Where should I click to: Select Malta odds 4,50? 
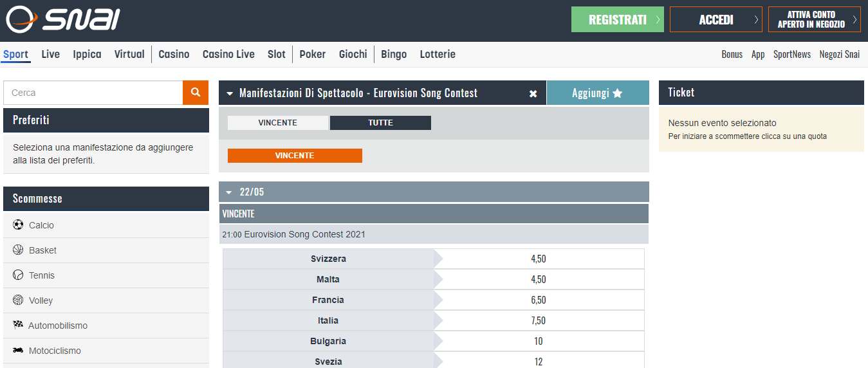(x=539, y=280)
